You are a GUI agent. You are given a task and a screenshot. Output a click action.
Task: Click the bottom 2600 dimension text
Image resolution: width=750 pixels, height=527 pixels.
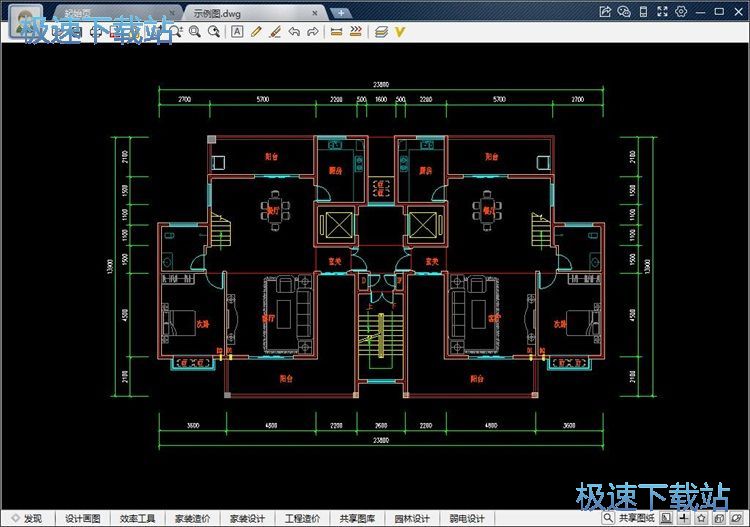pyautogui.click(x=381, y=425)
